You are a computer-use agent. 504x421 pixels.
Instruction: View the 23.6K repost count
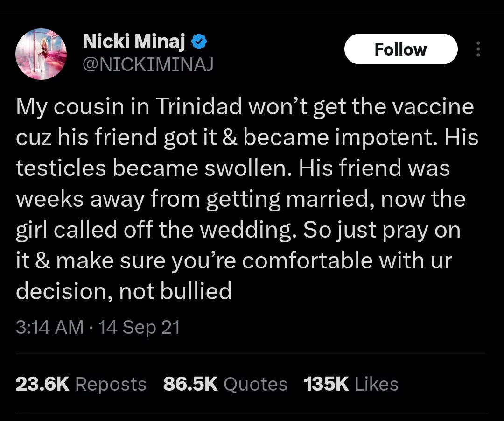(x=42, y=384)
